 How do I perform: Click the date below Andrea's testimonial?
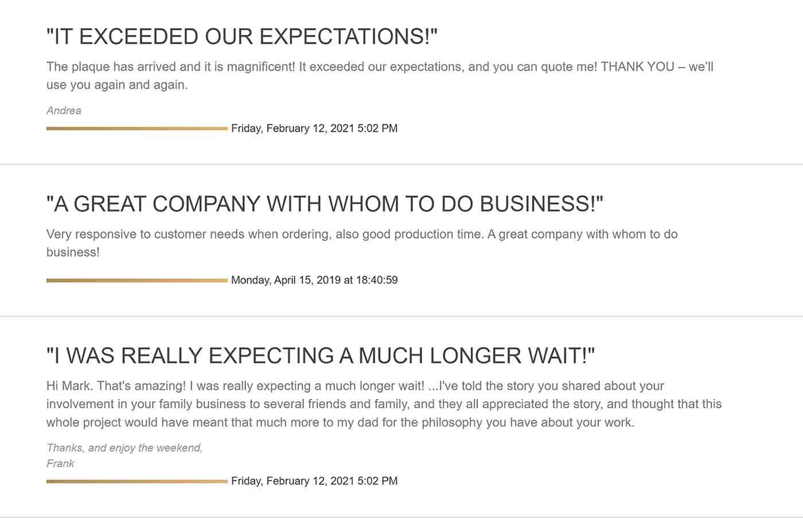click(314, 128)
